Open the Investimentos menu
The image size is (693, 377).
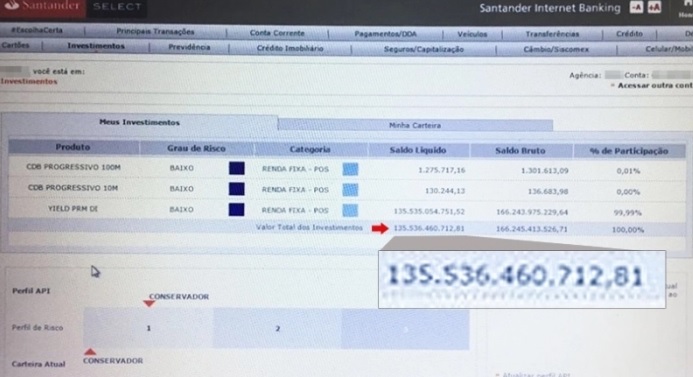coord(96,46)
